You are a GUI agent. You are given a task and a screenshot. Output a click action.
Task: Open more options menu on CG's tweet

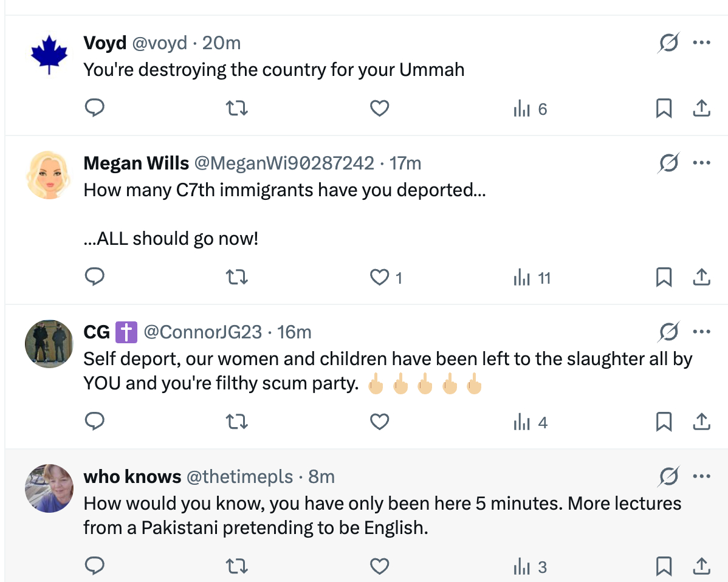coord(701,332)
